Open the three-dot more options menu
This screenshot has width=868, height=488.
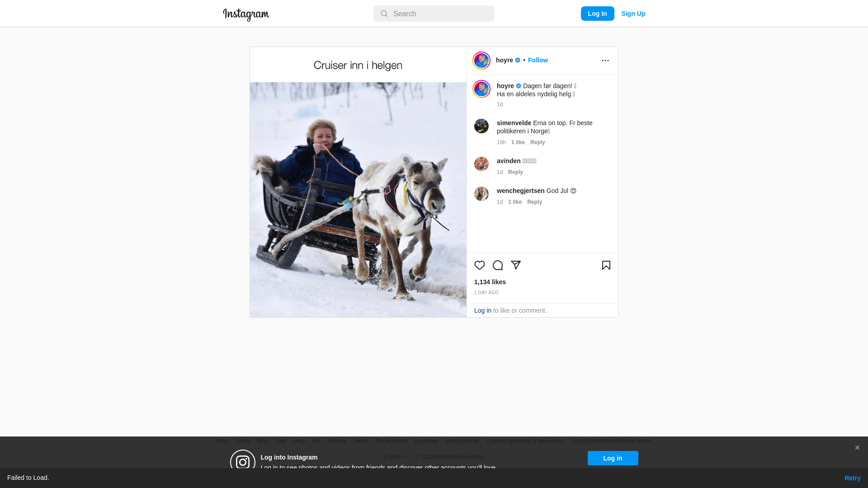coord(605,61)
